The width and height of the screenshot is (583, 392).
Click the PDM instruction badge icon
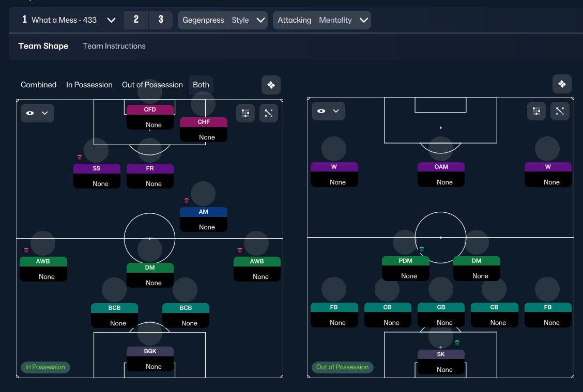click(422, 249)
